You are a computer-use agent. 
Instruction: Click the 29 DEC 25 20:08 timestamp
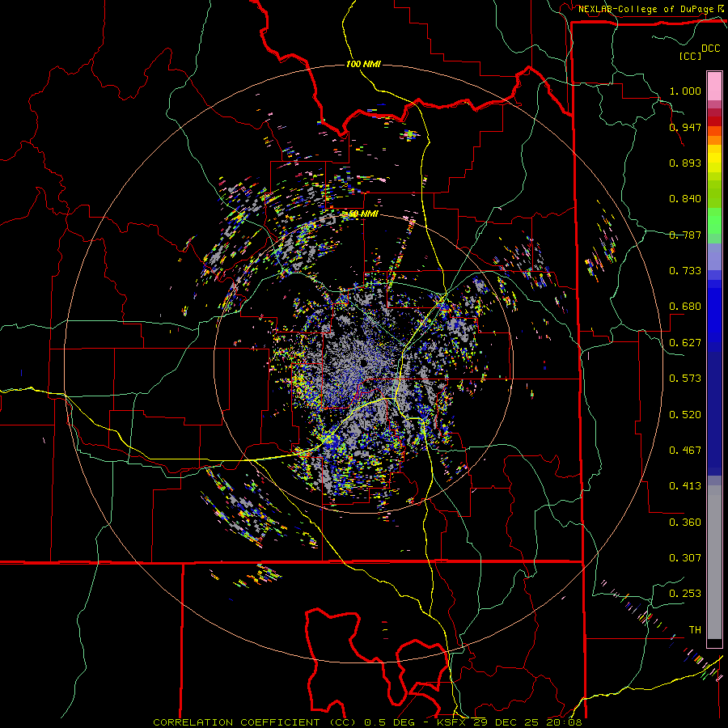click(527, 722)
